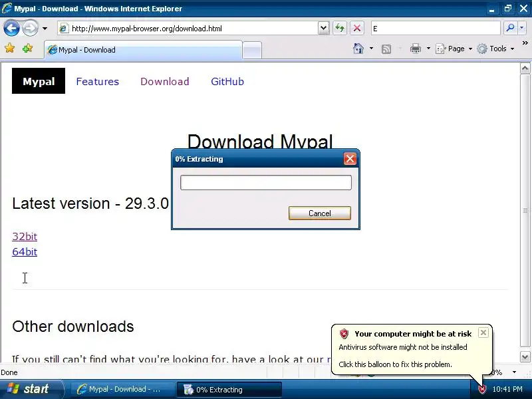Click the Add to Favorites icon
Screen dimensions: 532x399
click(27, 48)
